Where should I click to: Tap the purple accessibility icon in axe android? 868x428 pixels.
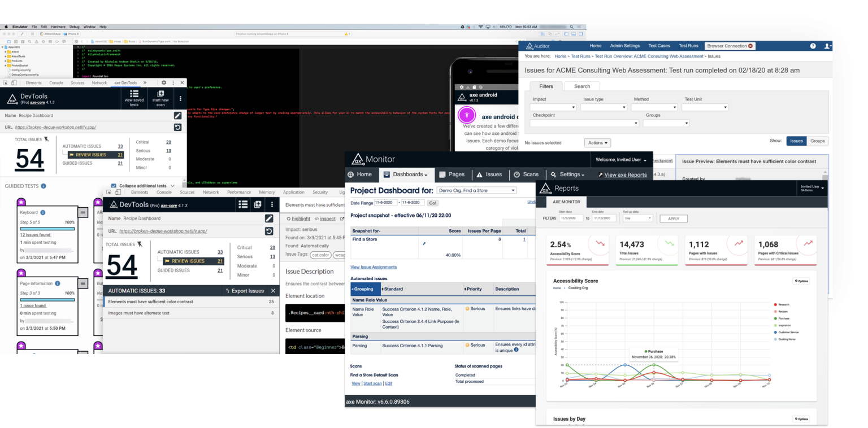click(467, 115)
